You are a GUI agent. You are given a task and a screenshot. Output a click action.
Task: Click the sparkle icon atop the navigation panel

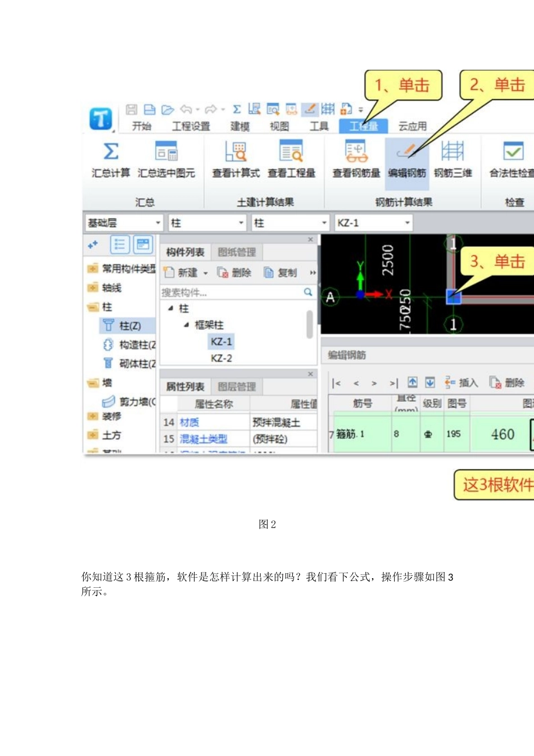(x=93, y=244)
